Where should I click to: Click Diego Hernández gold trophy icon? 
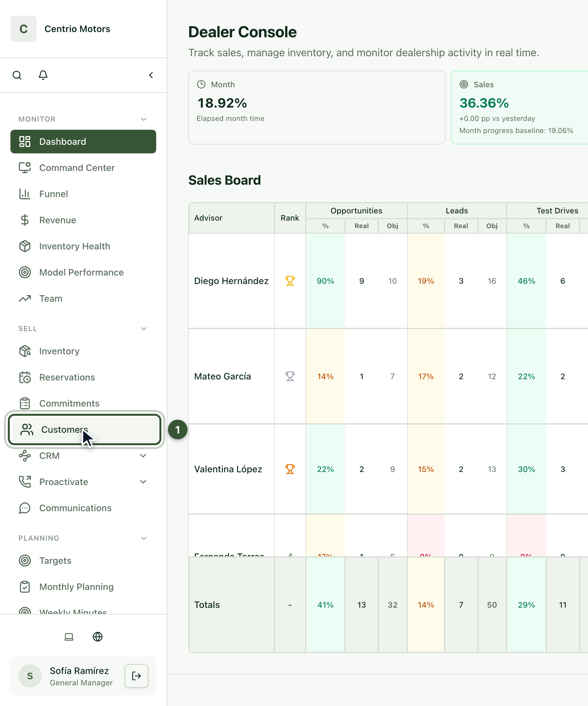[290, 281]
